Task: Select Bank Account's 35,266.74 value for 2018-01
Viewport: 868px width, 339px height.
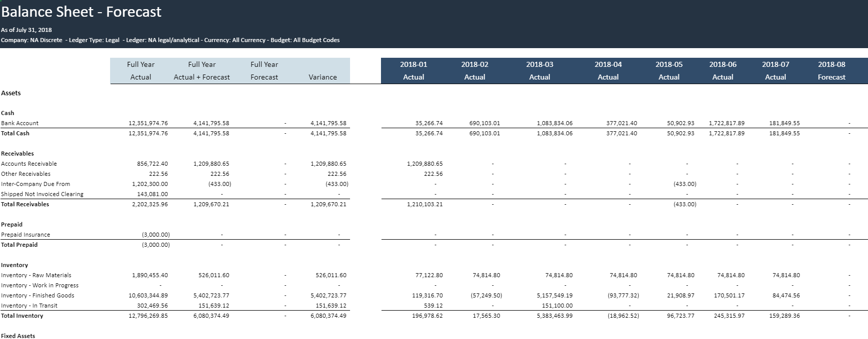Action: 429,123
